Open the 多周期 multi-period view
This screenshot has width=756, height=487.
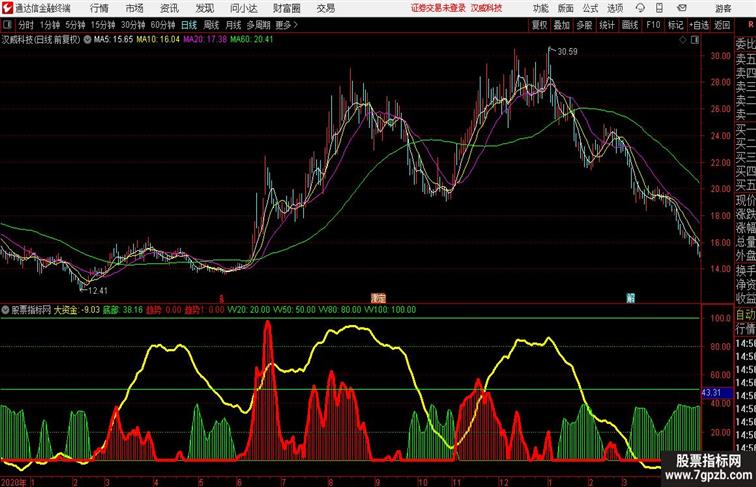coord(259,25)
